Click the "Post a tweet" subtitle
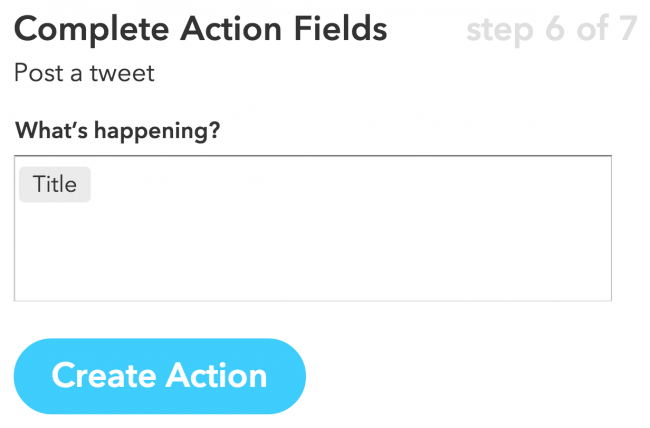This screenshot has width=650, height=428. [x=84, y=74]
